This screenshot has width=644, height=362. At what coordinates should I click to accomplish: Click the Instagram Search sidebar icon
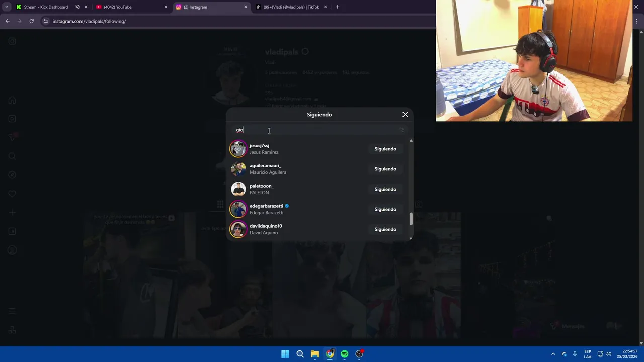tap(12, 156)
